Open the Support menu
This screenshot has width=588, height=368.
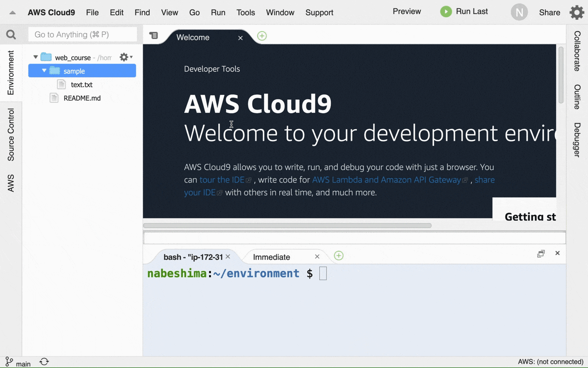click(319, 12)
